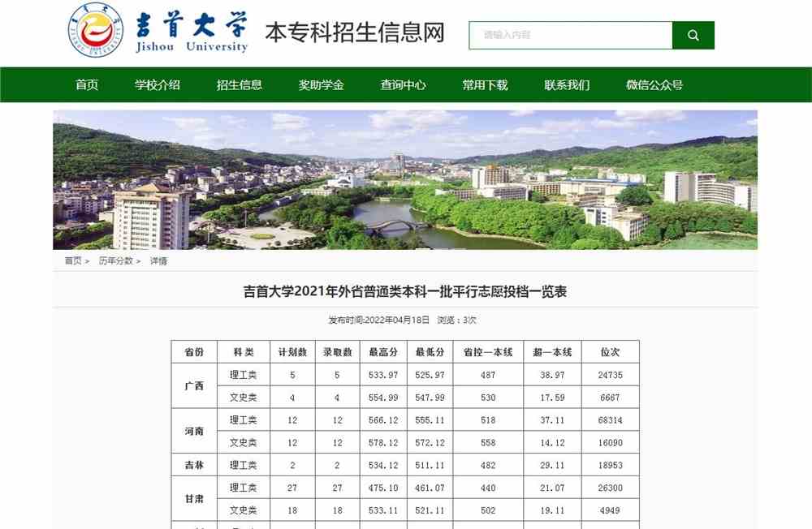Select the 科类 column header

[x=244, y=352]
